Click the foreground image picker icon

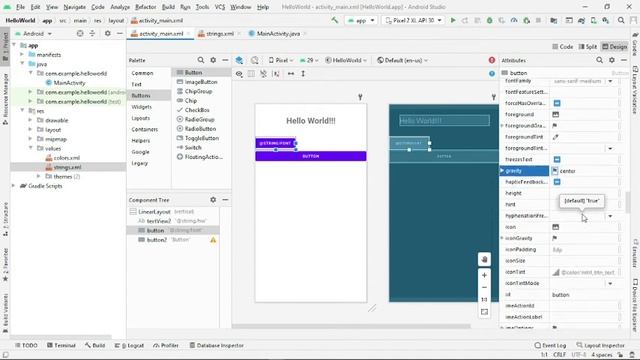click(x=556, y=114)
